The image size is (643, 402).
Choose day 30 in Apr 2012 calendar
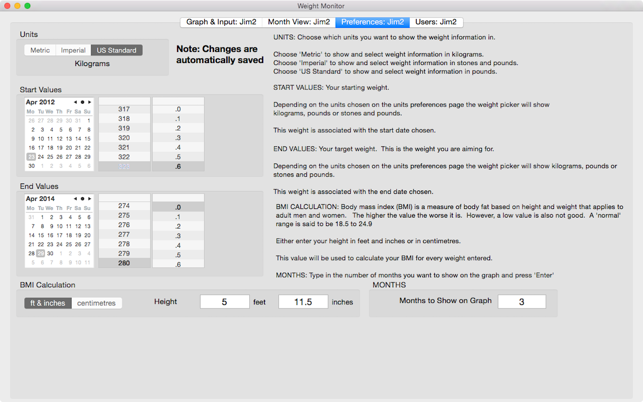pyautogui.click(x=31, y=166)
